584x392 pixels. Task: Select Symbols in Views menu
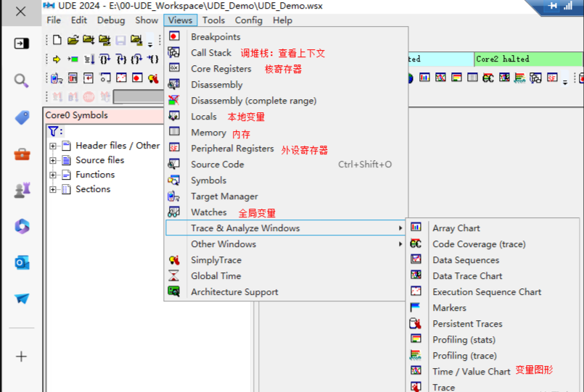[286, 180]
